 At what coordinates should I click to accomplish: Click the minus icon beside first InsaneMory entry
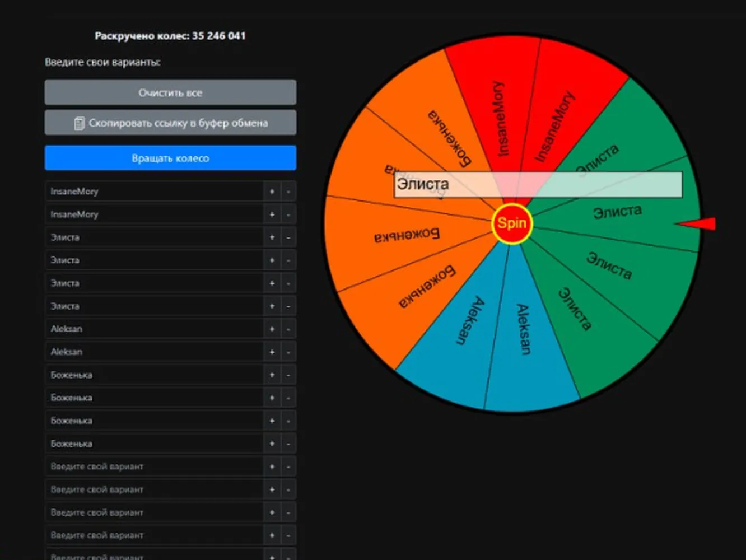coord(288,192)
